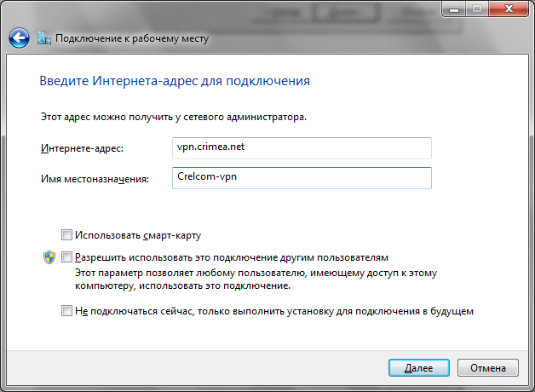Click the disabled maximize window button
Screen dimensions: 535x392
[477, 9]
